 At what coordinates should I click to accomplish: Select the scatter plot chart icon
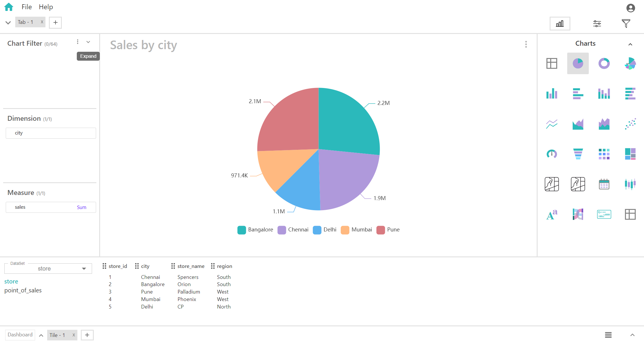630,124
